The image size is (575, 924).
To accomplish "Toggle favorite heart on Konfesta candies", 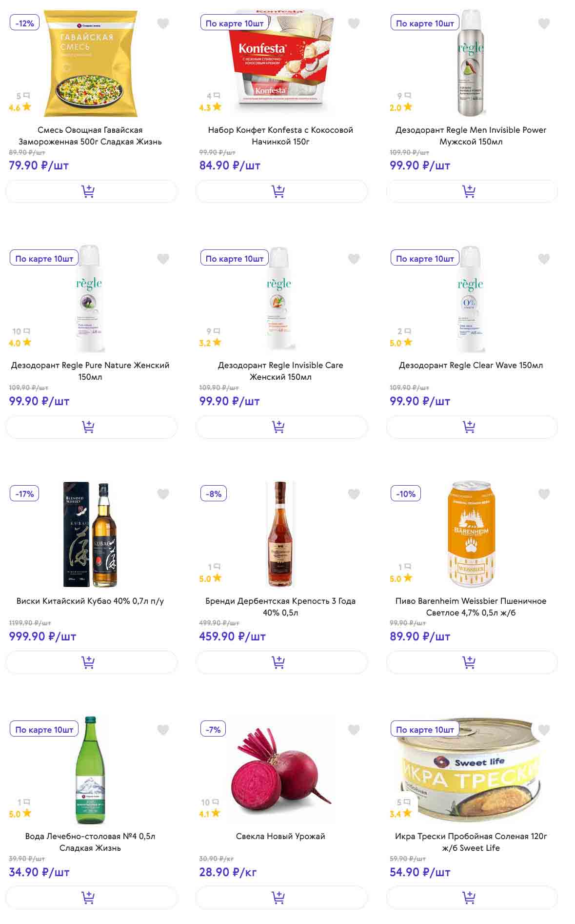I will click(x=354, y=23).
